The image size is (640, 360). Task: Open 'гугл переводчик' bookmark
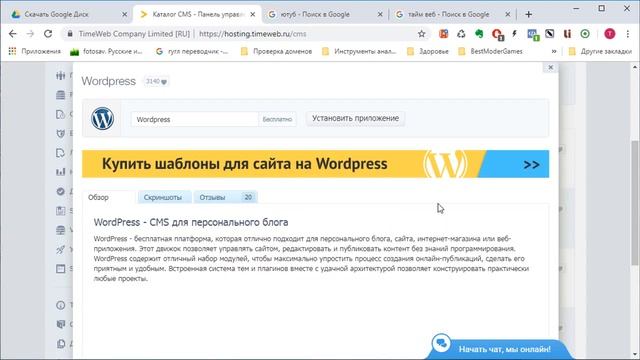tap(192, 51)
